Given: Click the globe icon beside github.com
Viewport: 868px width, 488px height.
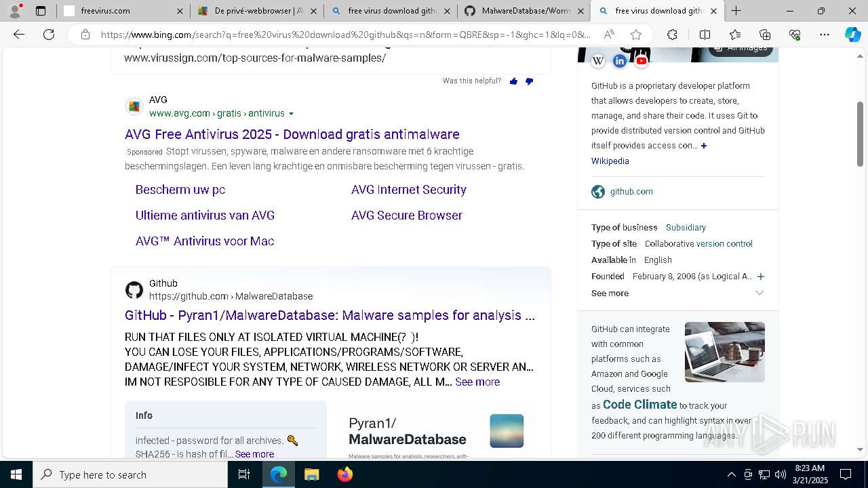Looking at the screenshot, I should pyautogui.click(x=598, y=192).
